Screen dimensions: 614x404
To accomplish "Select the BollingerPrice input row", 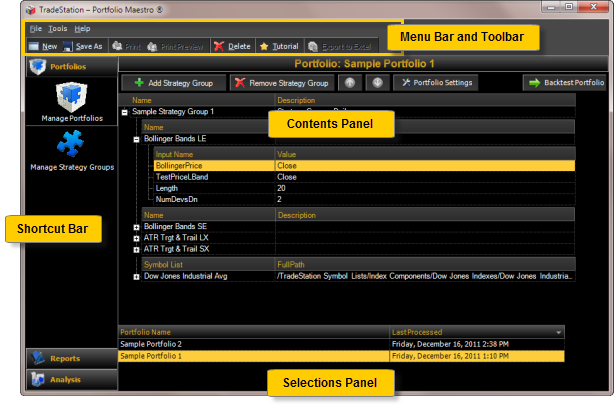I will pos(364,166).
